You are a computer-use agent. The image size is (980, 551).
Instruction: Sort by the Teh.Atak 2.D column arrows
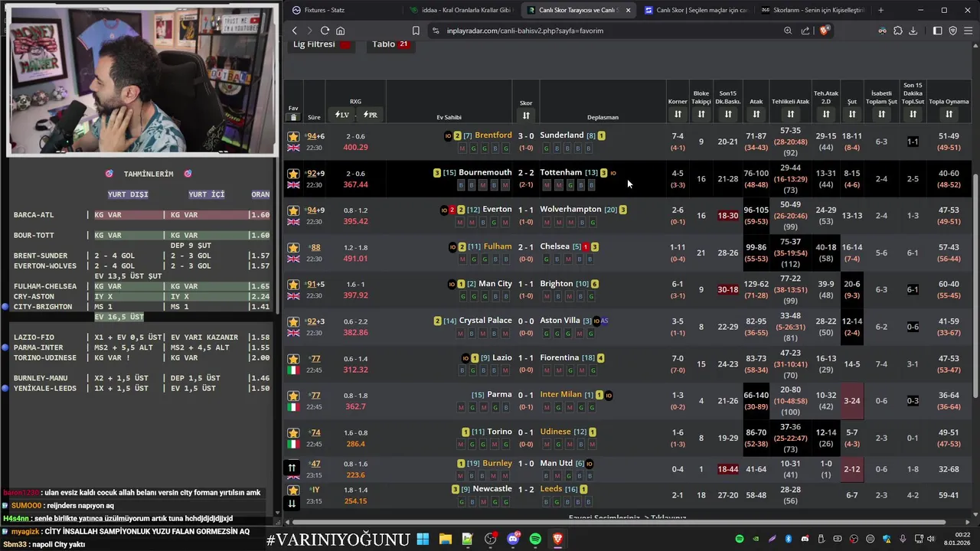(826, 114)
